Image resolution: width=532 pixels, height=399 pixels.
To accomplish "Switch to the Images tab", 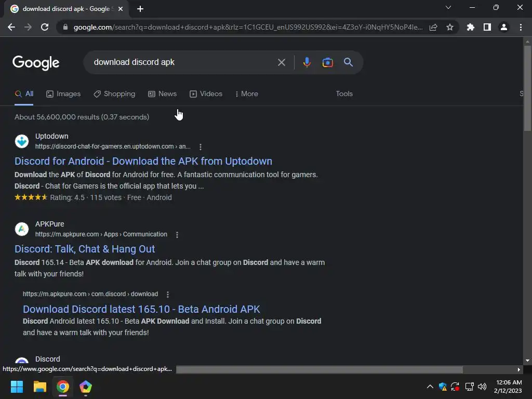I will tap(63, 94).
